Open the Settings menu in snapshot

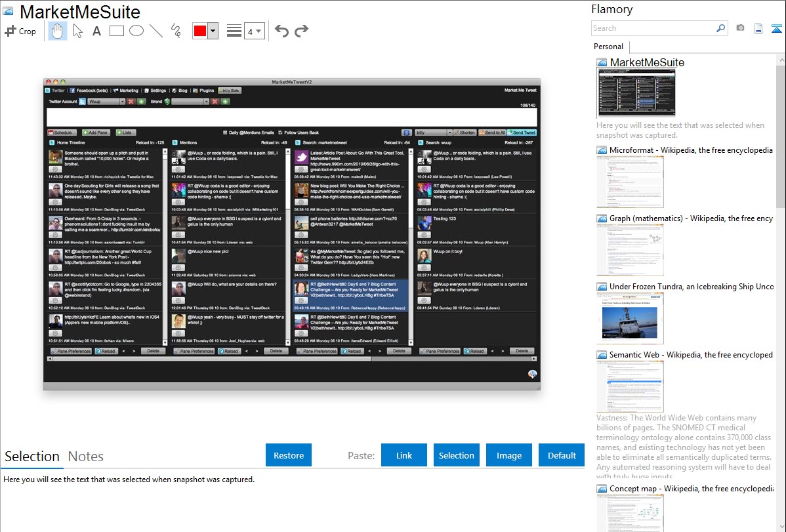155,91
